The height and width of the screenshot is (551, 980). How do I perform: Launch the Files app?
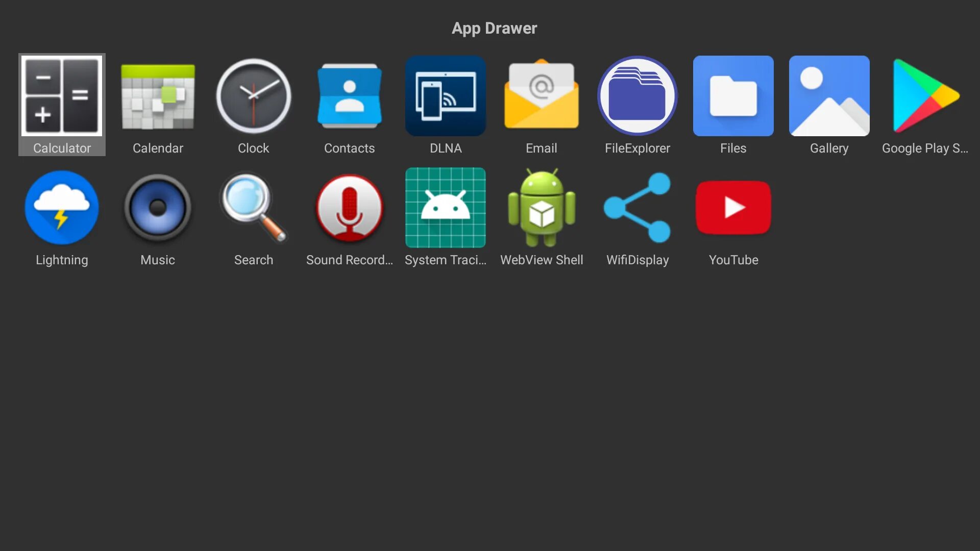click(x=733, y=96)
